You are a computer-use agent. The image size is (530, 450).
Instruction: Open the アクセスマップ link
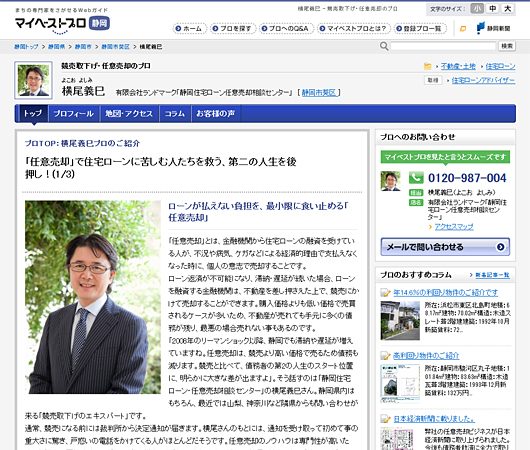point(454,227)
